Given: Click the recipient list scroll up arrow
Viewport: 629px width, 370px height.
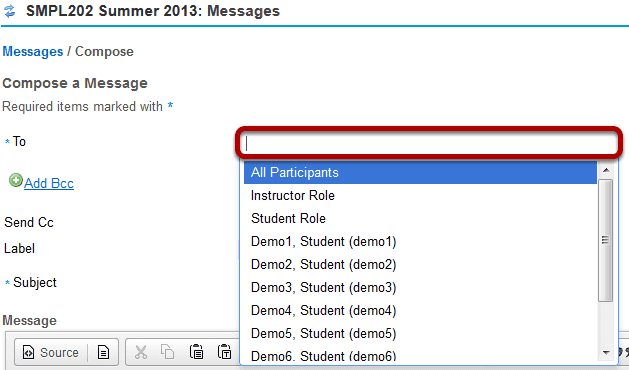Looking at the screenshot, I should [606, 170].
